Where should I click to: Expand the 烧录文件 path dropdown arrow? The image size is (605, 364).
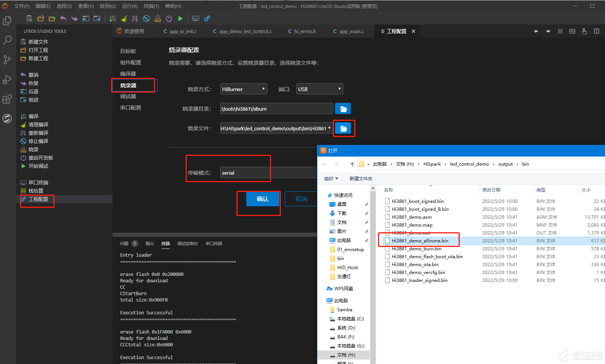click(329, 128)
